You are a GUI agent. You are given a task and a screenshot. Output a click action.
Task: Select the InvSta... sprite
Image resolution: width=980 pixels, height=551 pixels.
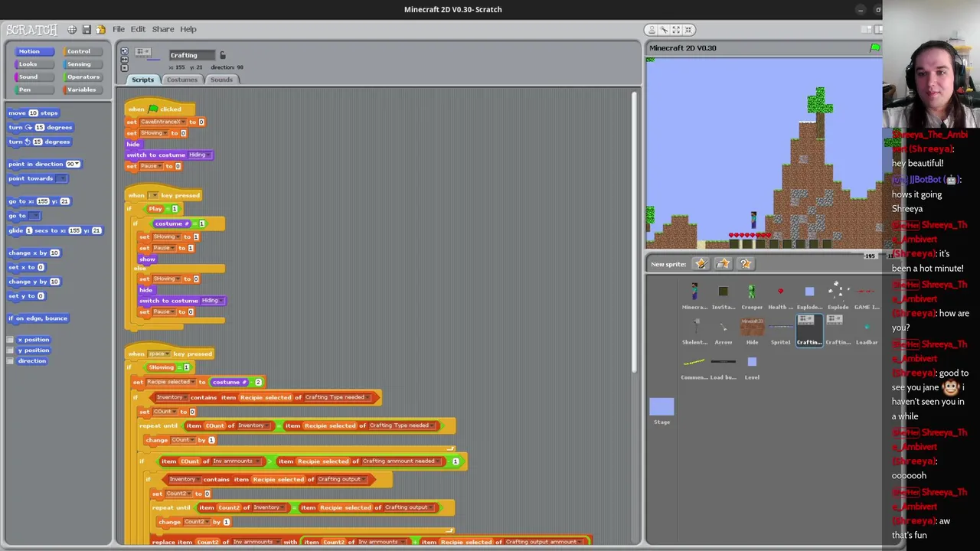[723, 295]
